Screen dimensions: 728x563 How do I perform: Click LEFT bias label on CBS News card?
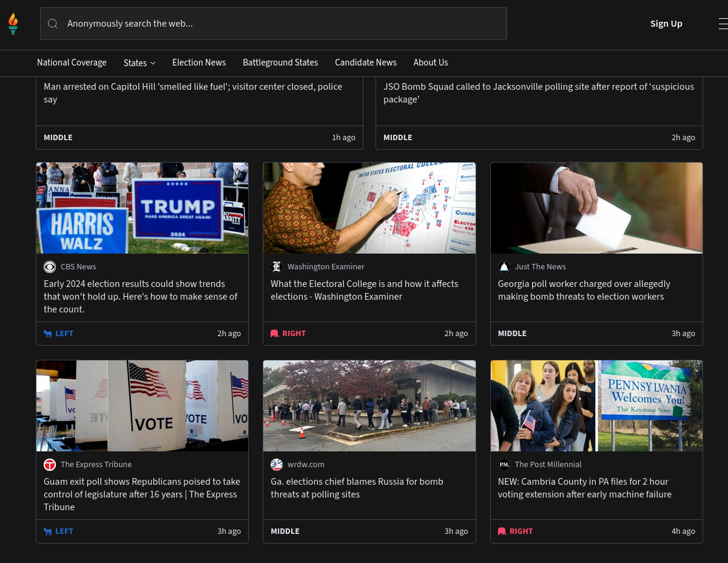[64, 334]
